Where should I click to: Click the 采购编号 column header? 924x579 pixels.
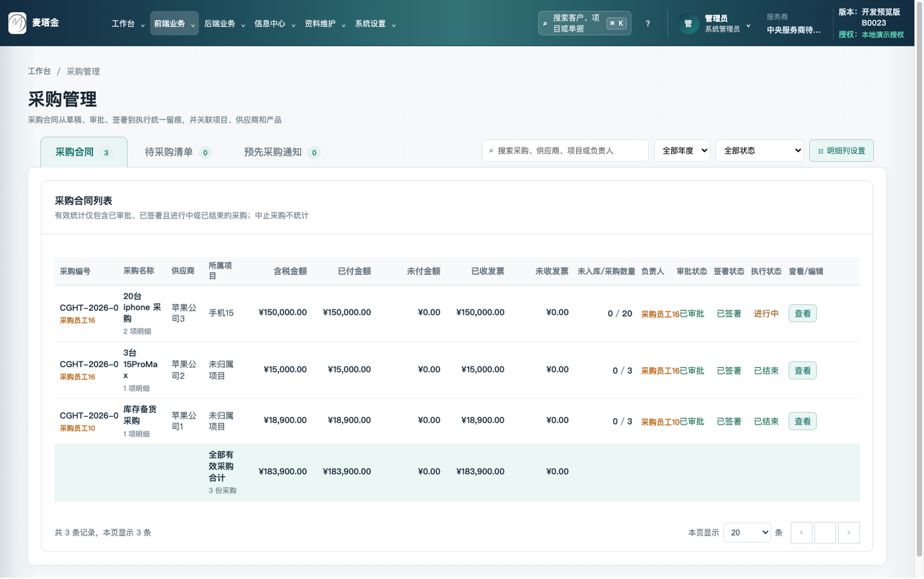click(x=75, y=271)
